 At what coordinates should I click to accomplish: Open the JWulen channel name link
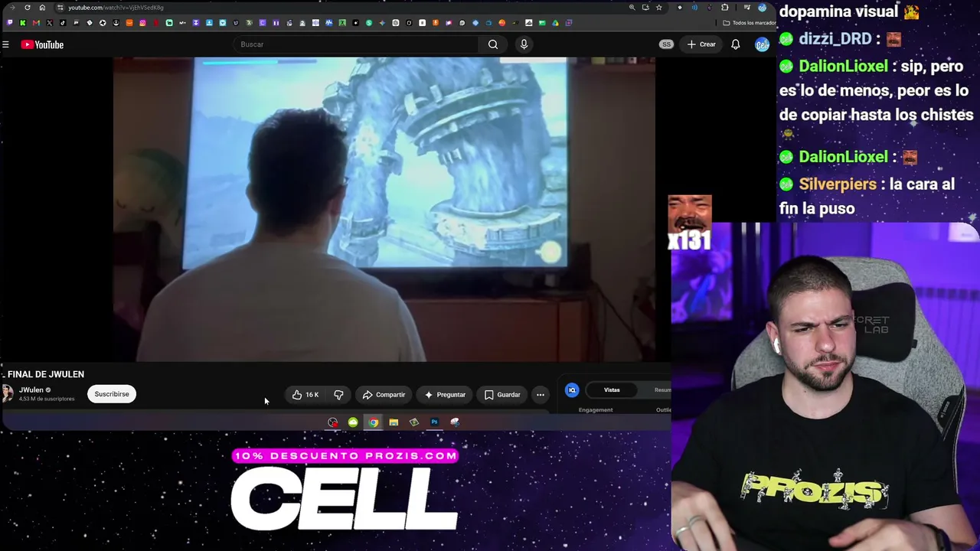[31, 390]
